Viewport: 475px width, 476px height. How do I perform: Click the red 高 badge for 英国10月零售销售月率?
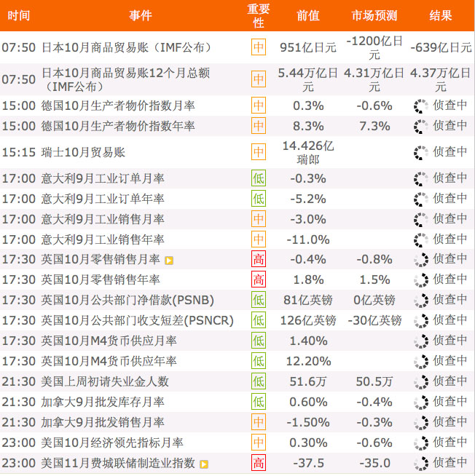tap(259, 259)
